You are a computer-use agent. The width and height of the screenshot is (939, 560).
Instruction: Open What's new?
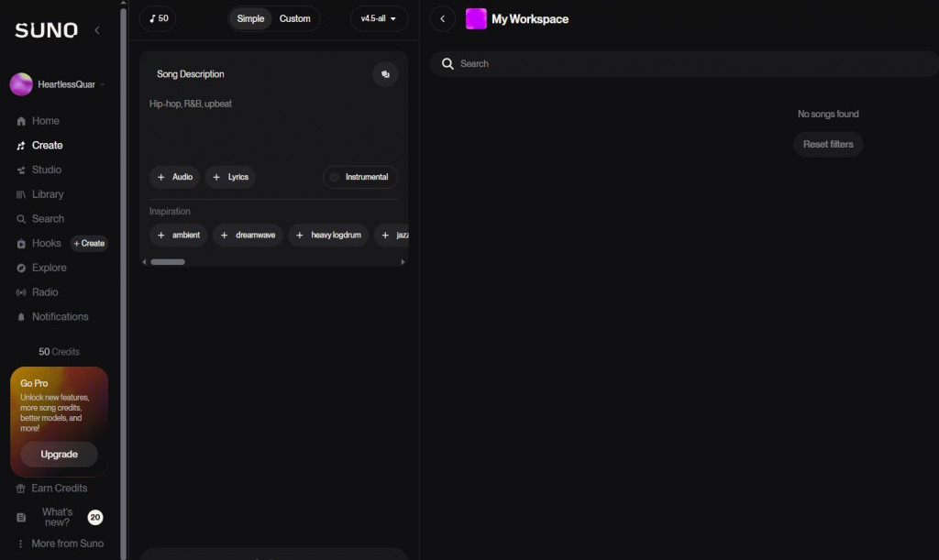[x=58, y=518]
